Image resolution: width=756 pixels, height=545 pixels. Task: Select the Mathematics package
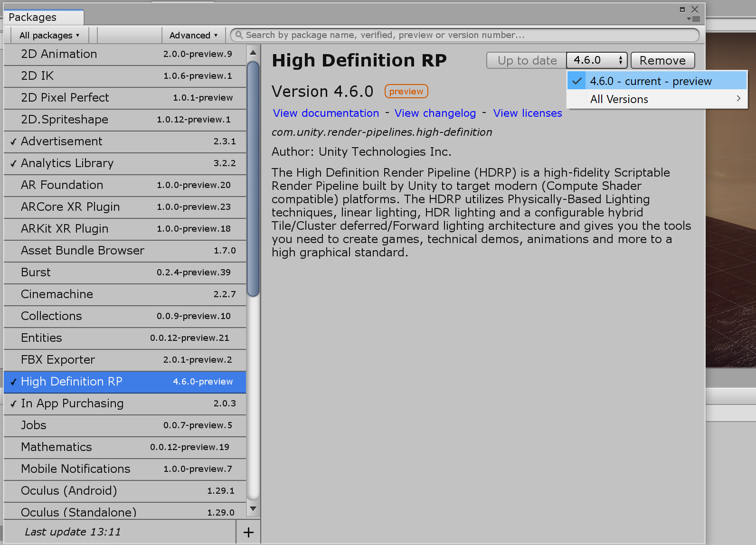125,447
